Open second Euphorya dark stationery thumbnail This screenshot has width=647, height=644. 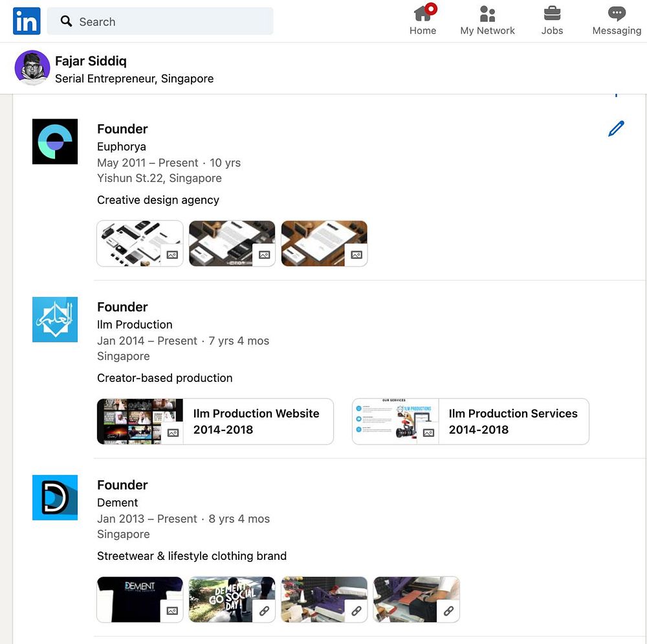click(232, 243)
